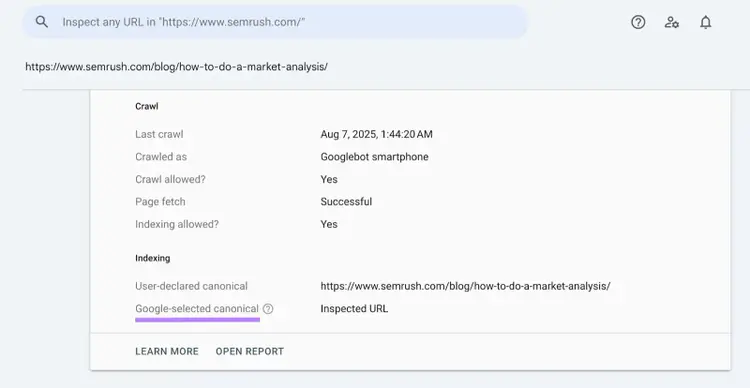Click the Crawled as label
The width and height of the screenshot is (750, 388).
(161, 157)
